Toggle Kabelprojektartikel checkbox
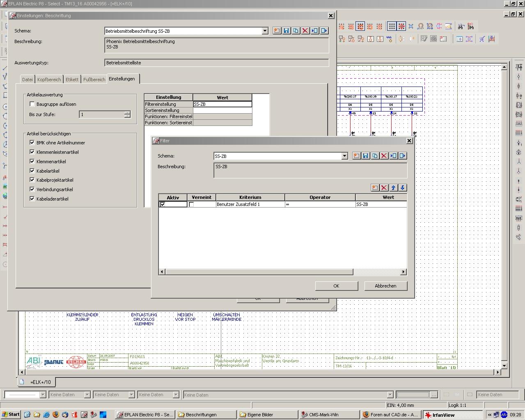The width and height of the screenshot is (525, 420). 32,180
